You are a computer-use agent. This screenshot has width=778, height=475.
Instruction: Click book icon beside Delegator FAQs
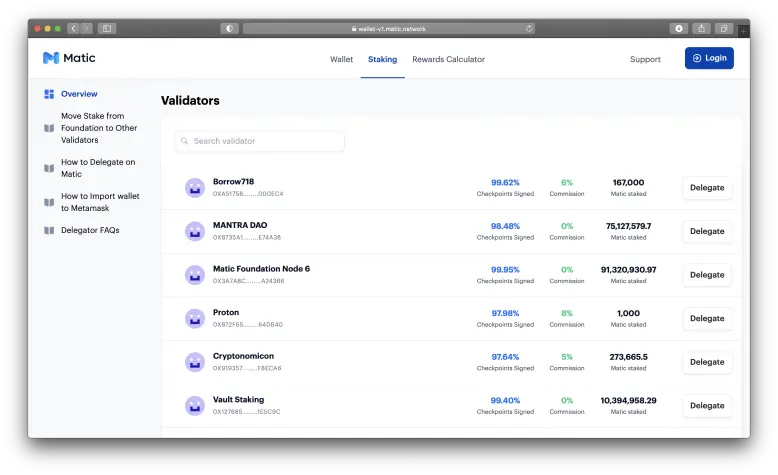(49, 230)
